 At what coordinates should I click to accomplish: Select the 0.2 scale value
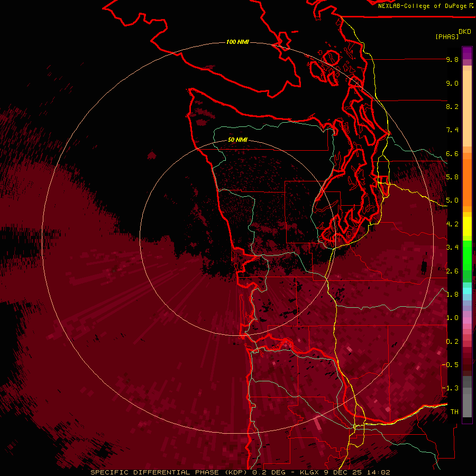452,342
